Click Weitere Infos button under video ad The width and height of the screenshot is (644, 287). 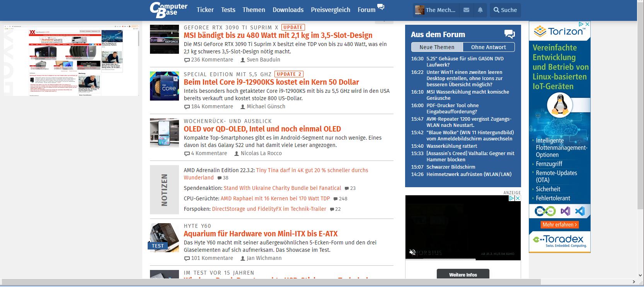click(463, 275)
